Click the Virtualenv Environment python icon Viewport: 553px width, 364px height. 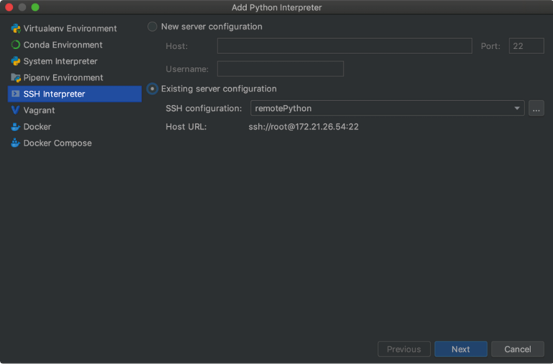tap(16, 29)
